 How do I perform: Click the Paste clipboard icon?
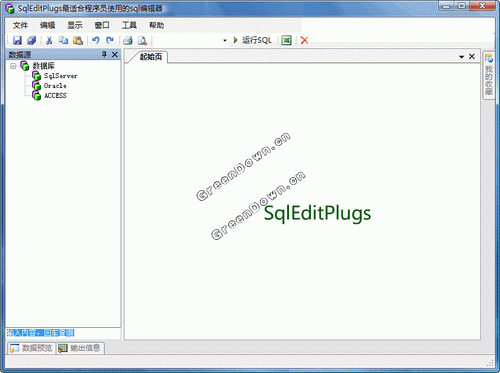tap(78, 40)
